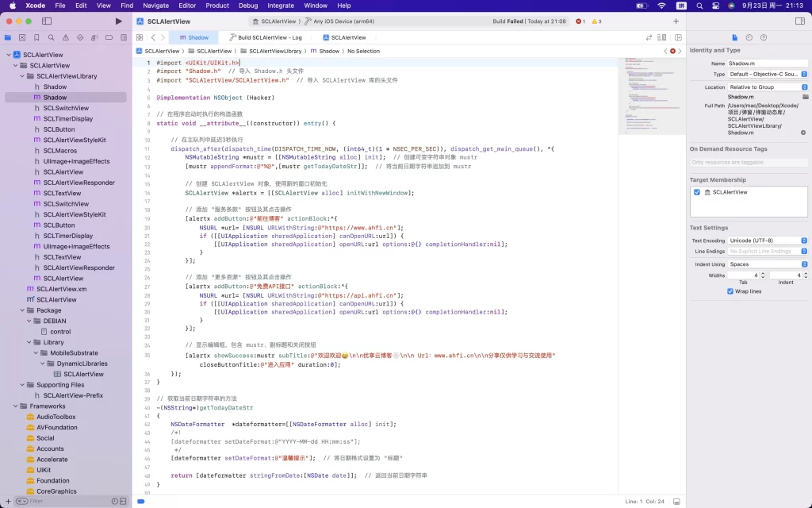The width and height of the screenshot is (812, 508).
Task: Open the related items grid menu
Action: coord(140,37)
